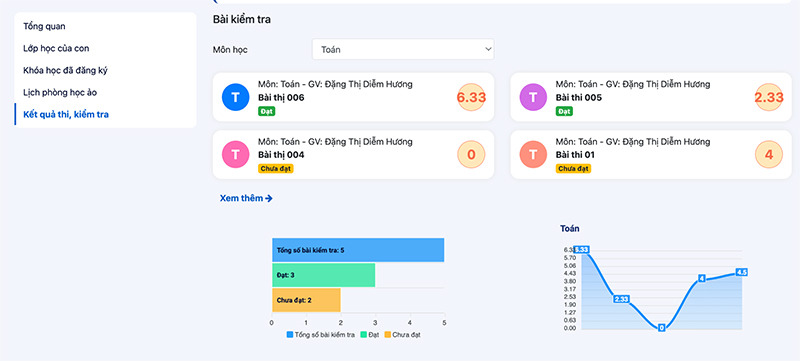
Task: Click the 4.5 data point on the Toán chart
Action: tap(741, 272)
